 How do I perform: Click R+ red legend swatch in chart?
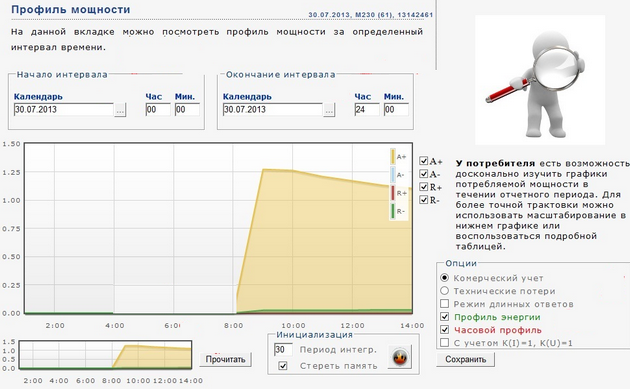393,193
